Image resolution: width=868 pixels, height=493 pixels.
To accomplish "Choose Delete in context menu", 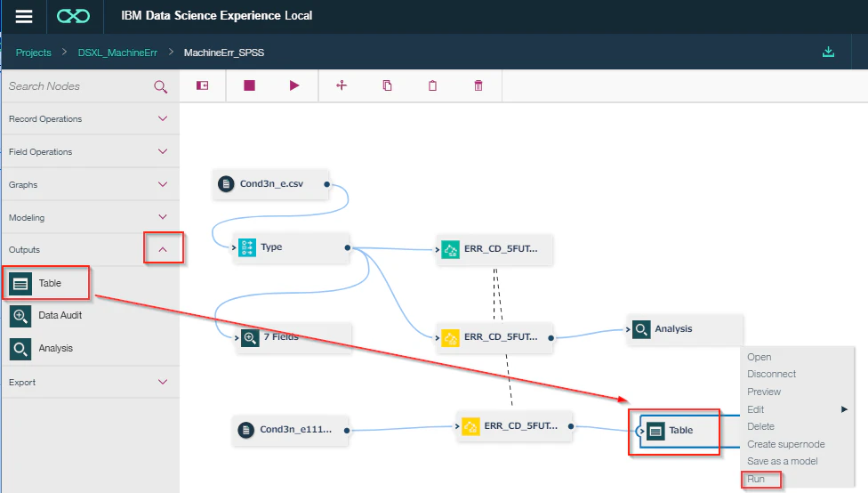I will 760,426.
